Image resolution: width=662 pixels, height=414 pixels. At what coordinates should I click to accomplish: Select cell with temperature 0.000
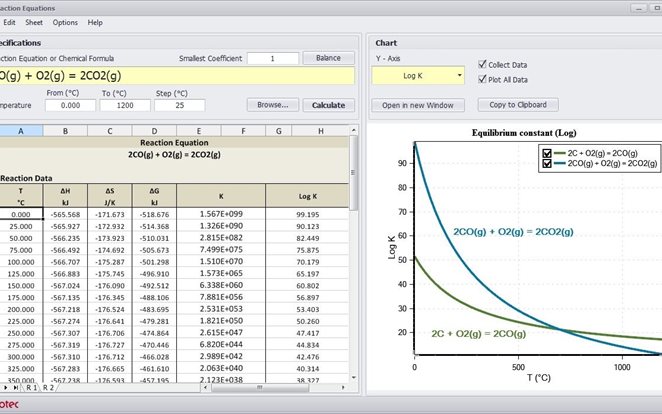21,214
